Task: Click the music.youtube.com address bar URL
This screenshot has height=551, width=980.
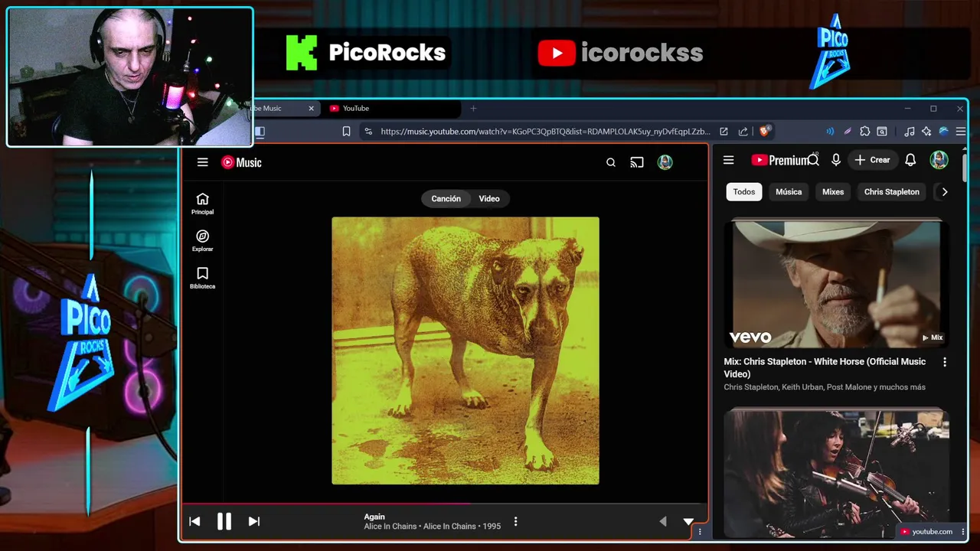Action: pyautogui.click(x=545, y=132)
